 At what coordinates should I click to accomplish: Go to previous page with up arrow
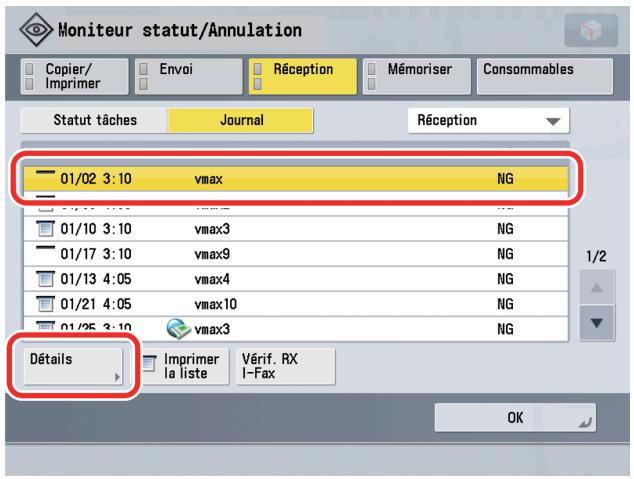click(597, 288)
